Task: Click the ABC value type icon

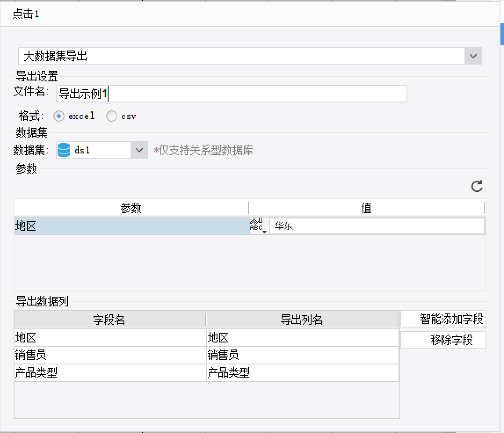Action: click(x=259, y=226)
